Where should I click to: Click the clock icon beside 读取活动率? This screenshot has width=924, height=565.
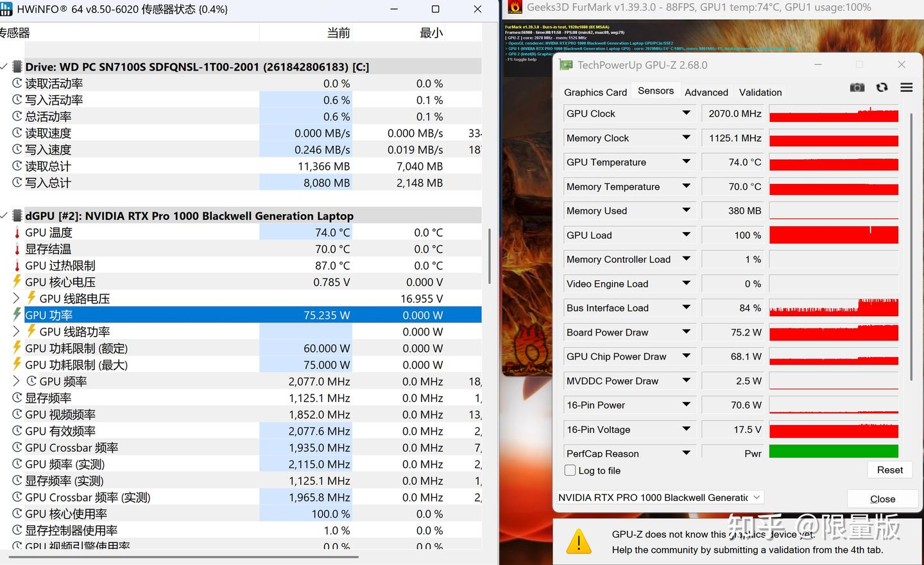click(x=17, y=83)
